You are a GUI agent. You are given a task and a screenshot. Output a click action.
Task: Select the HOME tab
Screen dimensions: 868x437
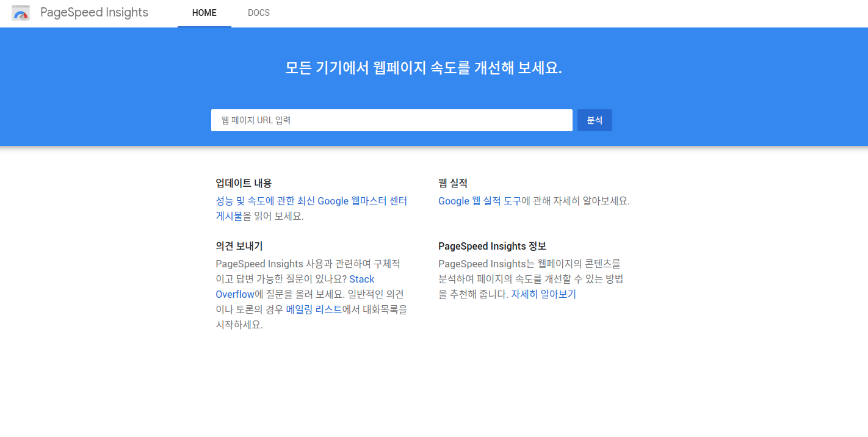(204, 12)
